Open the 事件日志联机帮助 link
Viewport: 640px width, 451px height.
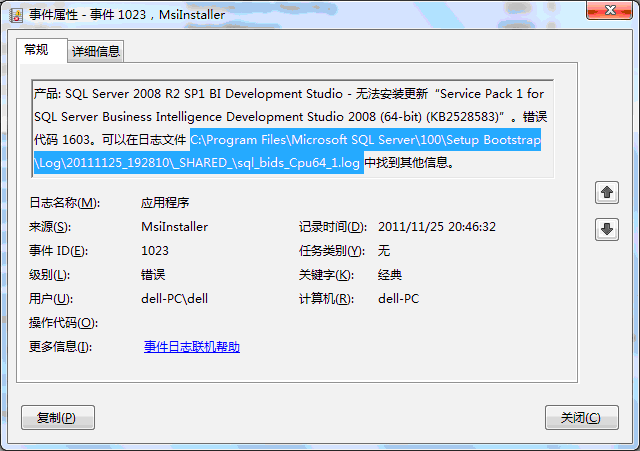(x=192, y=347)
